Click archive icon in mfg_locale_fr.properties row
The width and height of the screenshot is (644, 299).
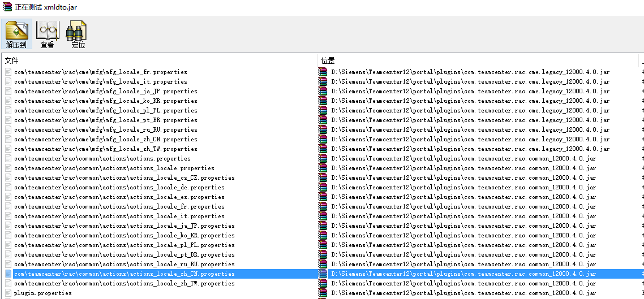point(323,72)
